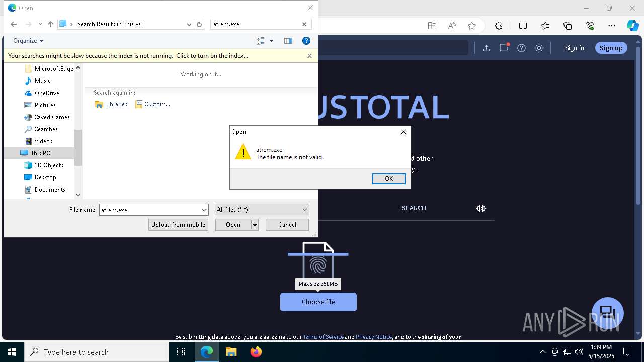This screenshot has height=362, width=644.
Task: Click navigation pane scroll down arrow
Action: click(78, 195)
